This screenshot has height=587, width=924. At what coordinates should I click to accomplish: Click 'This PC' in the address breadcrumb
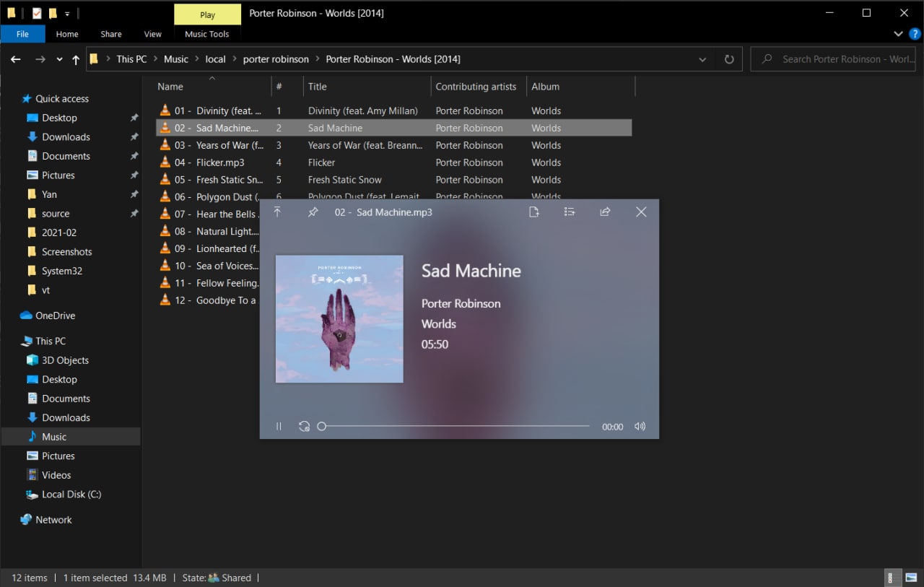point(131,59)
